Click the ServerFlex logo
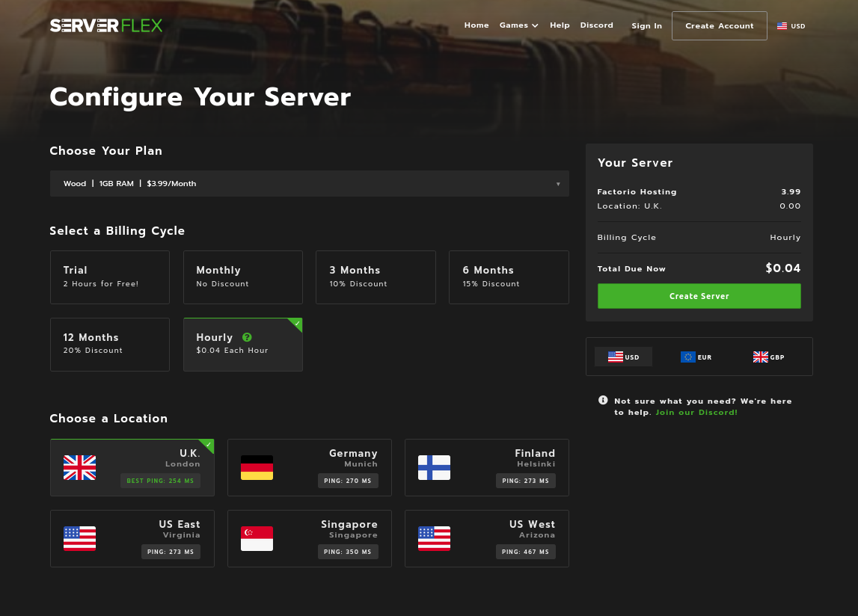The width and height of the screenshot is (858, 616). [x=105, y=25]
